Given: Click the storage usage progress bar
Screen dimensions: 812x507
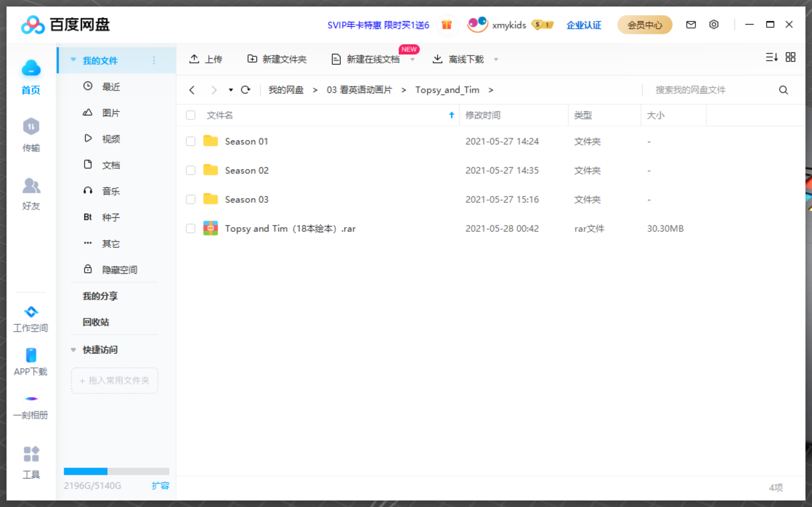Looking at the screenshot, I should [x=116, y=471].
